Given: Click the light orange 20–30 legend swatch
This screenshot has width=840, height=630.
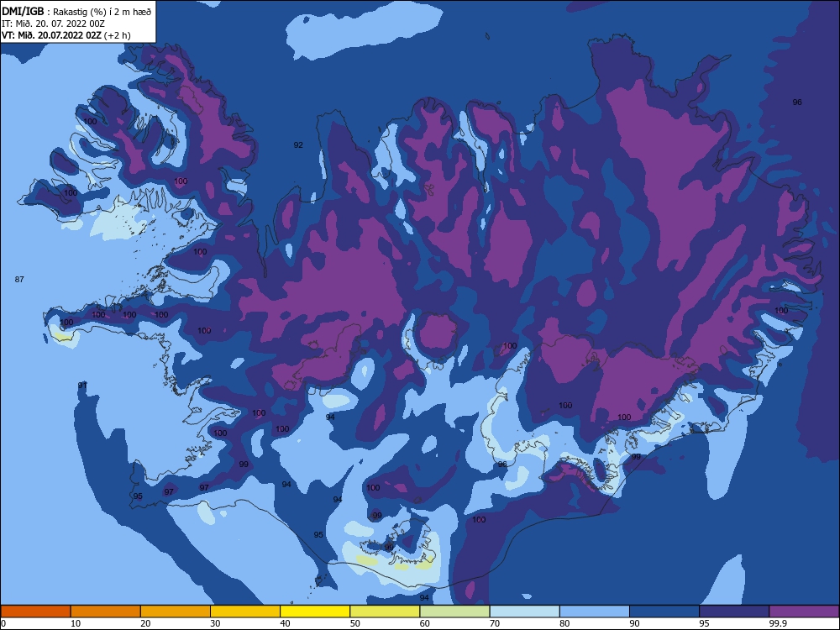Looking at the screenshot, I should coord(176,612).
